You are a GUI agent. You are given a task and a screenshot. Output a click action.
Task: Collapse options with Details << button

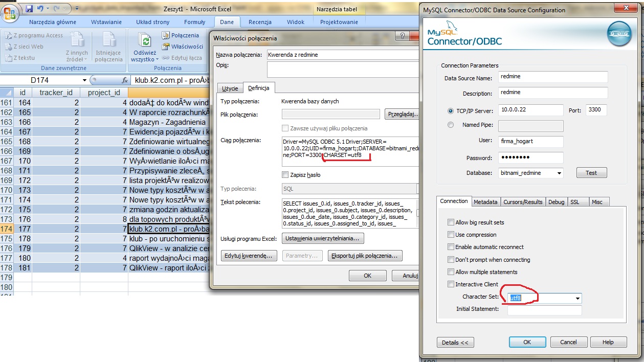[x=455, y=342]
